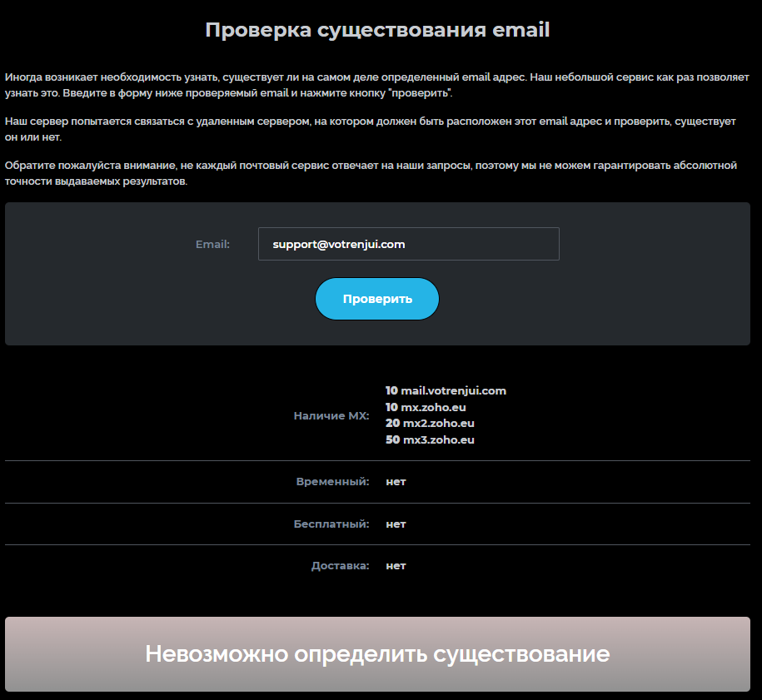The image size is (762, 700).
Task: Click нет next to Временный
Action: (x=396, y=481)
